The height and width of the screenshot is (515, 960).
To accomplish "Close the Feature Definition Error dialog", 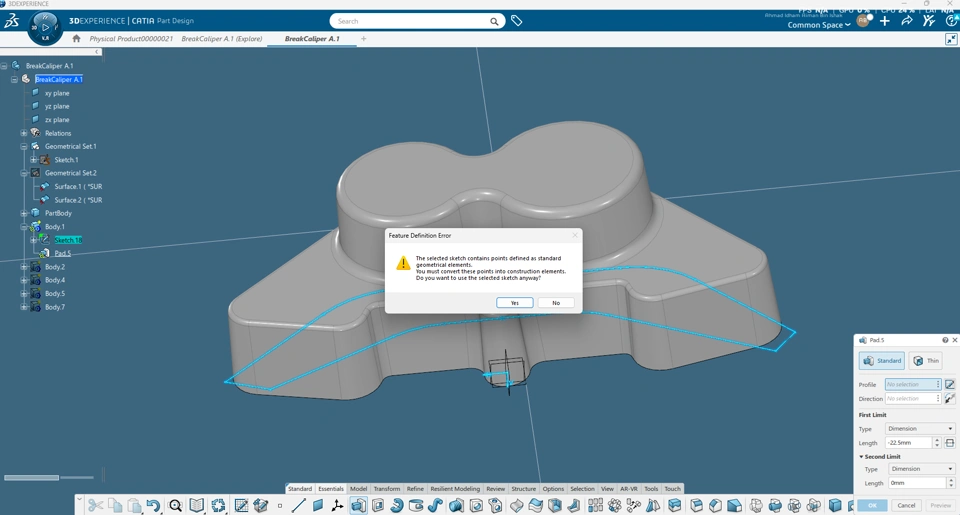I will pos(575,235).
